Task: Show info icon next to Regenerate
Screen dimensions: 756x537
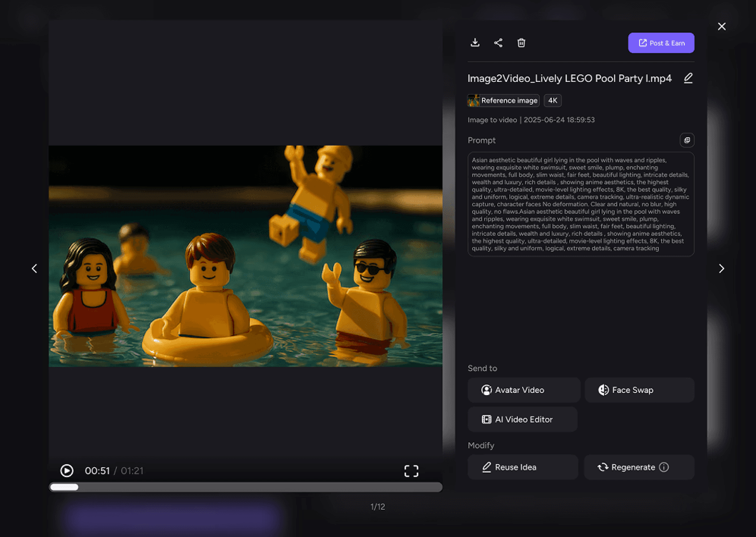Action: pyautogui.click(x=664, y=467)
